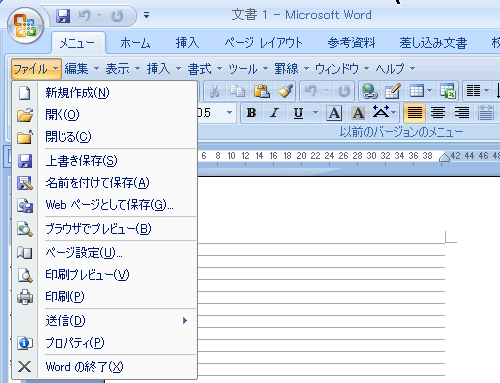This screenshot has height=383, width=500.
Task: Choose プロパティ(P) entry
Action: point(105,343)
